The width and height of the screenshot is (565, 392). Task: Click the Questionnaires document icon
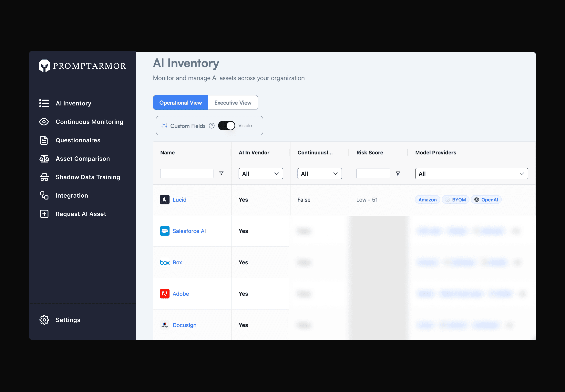pos(44,140)
